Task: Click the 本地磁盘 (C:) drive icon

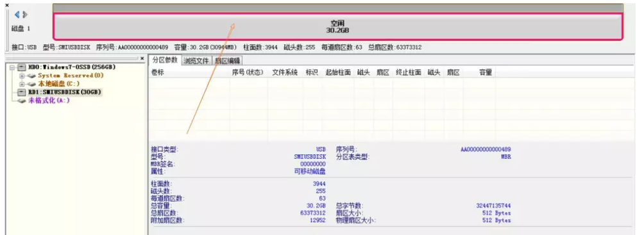Action: [x=32, y=84]
